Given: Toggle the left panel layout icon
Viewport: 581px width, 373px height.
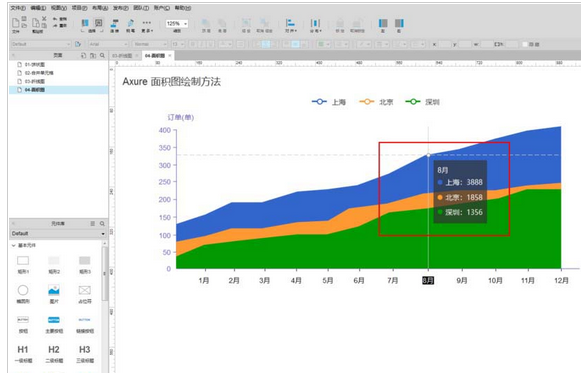Looking at the screenshot, I should [x=383, y=26].
